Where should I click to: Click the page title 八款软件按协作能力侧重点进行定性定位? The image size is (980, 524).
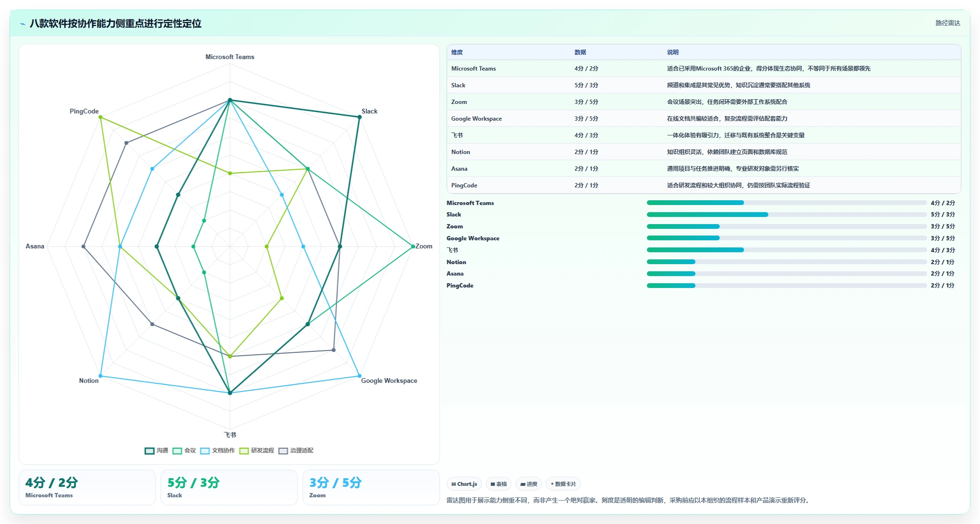point(115,23)
